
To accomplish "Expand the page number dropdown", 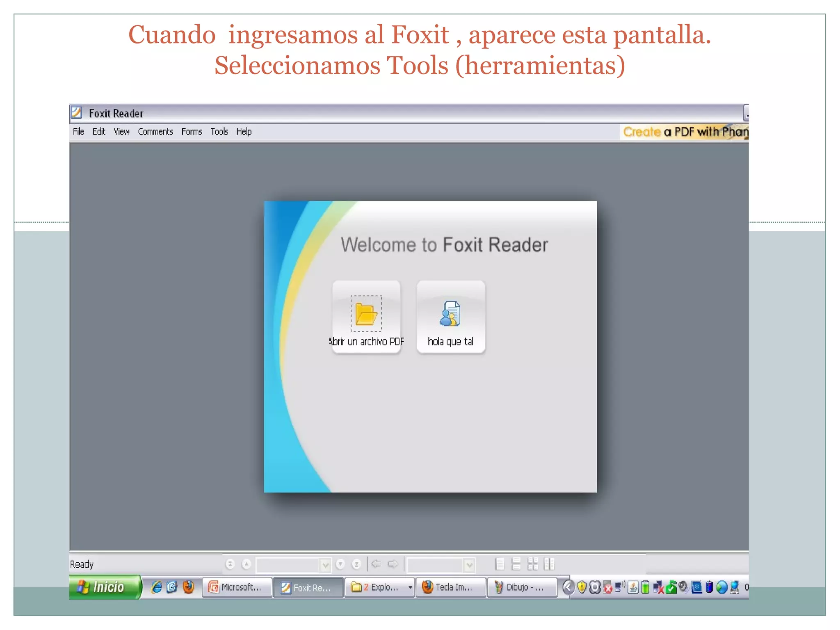I will [x=325, y=565].
